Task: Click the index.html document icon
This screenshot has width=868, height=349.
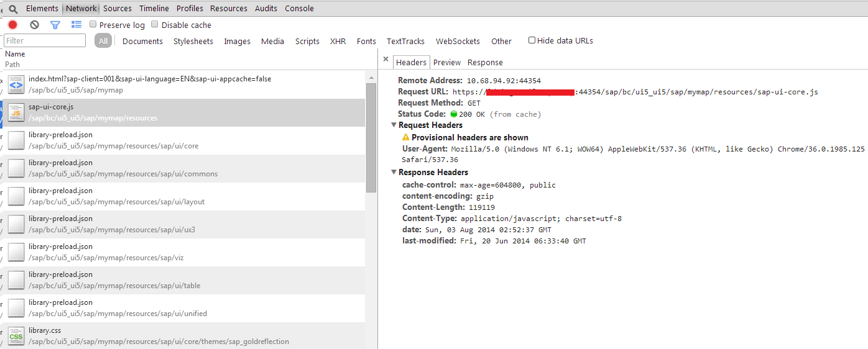Action: pyautogui.click(x=16, y=84)
